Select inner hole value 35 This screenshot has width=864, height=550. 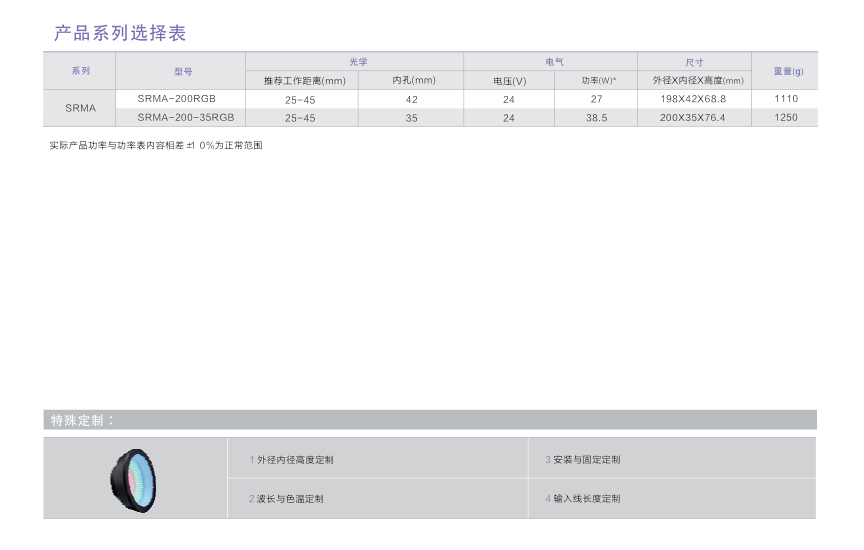click(x=412, y=118)
